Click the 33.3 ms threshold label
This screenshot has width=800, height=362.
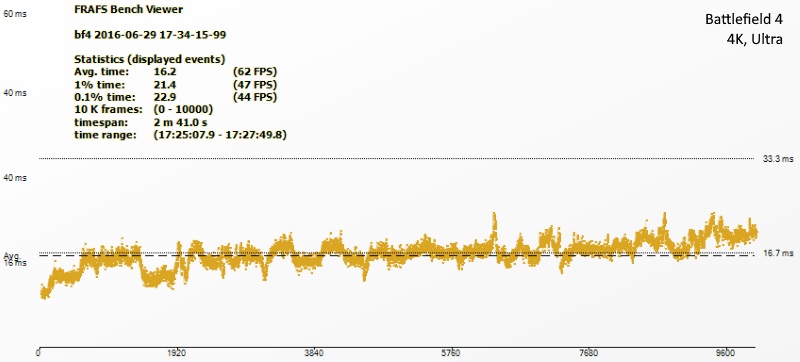pos(778,159)
